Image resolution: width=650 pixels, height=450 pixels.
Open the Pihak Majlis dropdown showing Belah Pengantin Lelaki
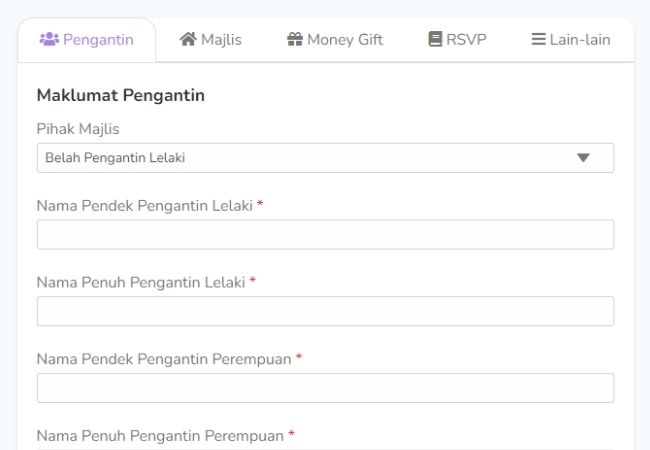pos(325,158)
